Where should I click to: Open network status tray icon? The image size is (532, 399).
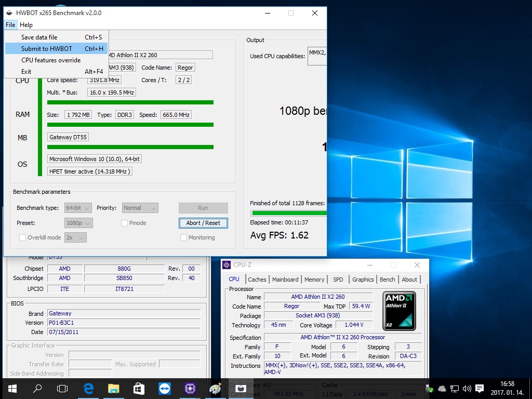pos(454,389)
